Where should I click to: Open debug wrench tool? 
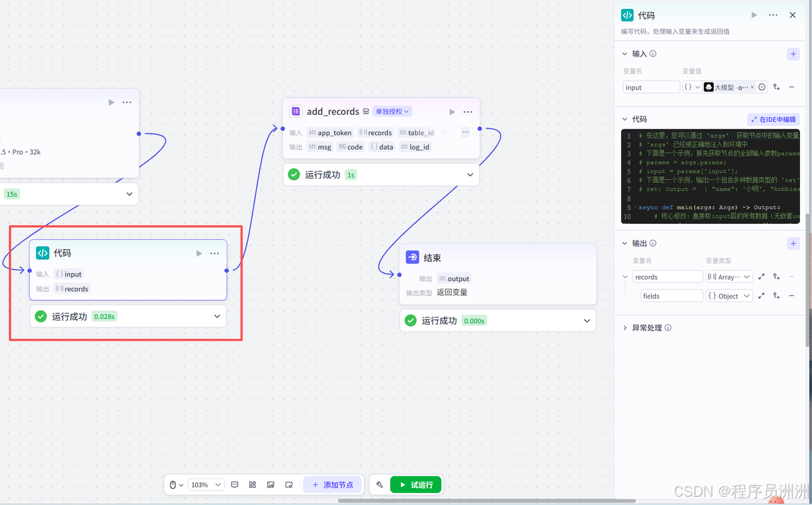pyautogui.click(x=379, y=485)
